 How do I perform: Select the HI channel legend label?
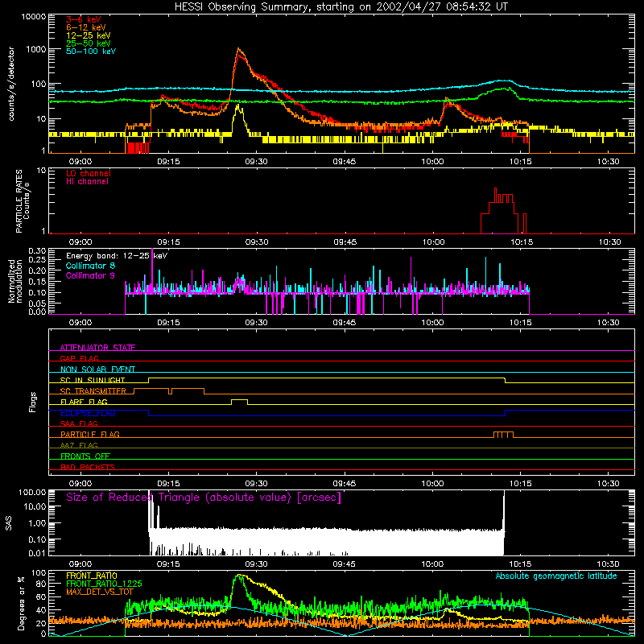tap(87, 182)
